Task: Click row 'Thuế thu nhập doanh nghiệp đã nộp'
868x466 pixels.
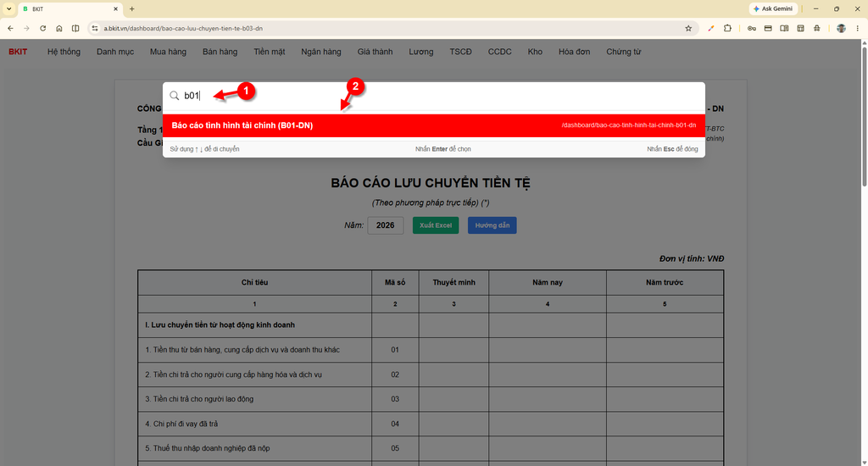Action: 431,448
